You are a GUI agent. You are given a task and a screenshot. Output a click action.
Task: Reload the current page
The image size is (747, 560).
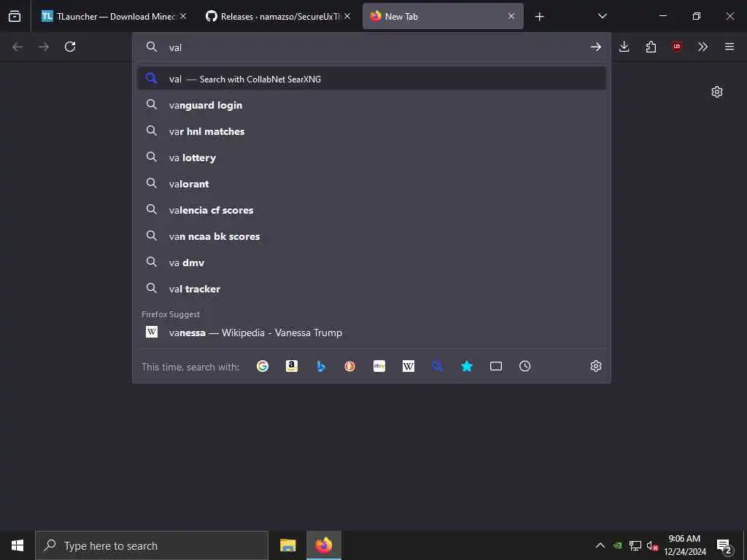click(x=70, y=47)
